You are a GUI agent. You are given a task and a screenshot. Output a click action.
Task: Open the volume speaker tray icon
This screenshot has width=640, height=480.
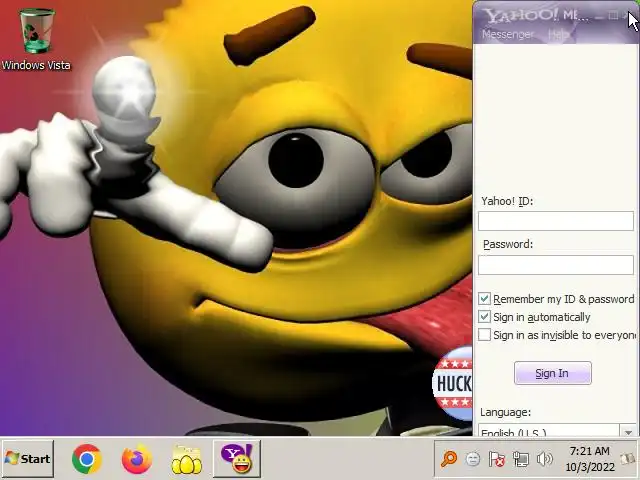point(544,459)
